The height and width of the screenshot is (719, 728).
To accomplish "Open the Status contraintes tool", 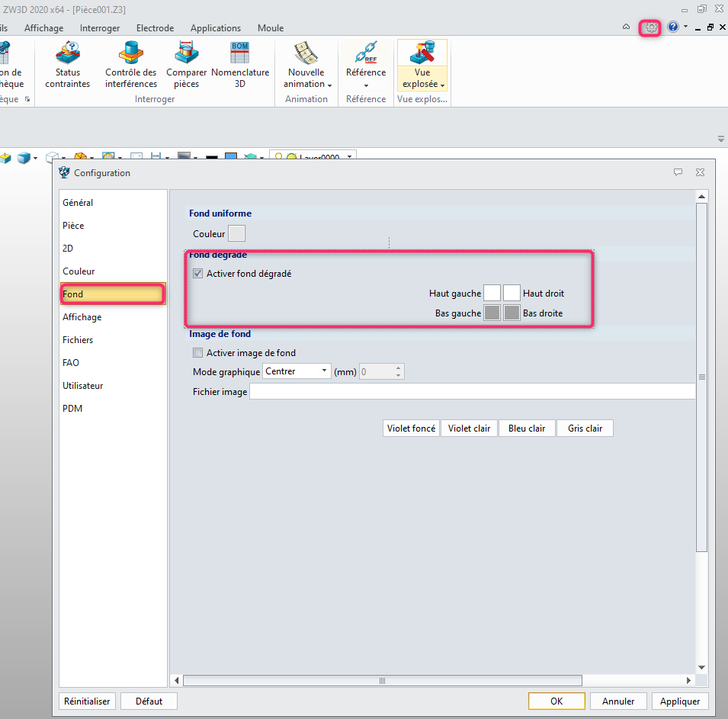I will [x=68, y=65].
